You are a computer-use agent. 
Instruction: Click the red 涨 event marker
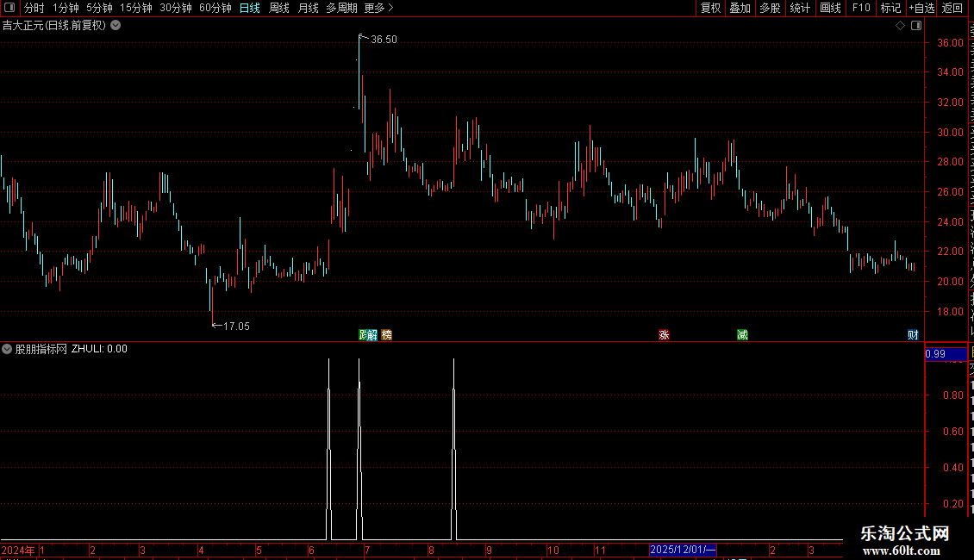(x=664, y=335)
